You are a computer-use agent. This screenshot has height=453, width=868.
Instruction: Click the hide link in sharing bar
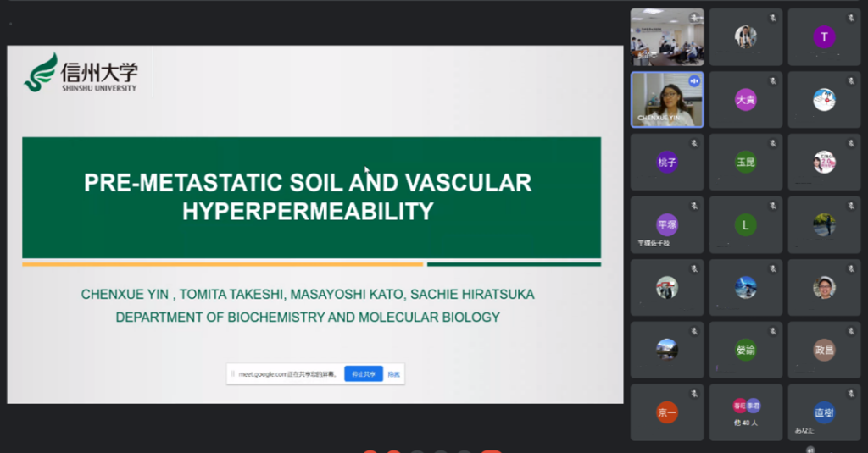(x=393, y=373)
